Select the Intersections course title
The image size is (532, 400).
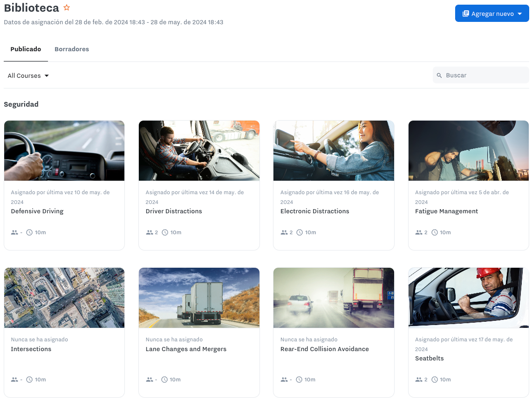[x=31, y=349]
